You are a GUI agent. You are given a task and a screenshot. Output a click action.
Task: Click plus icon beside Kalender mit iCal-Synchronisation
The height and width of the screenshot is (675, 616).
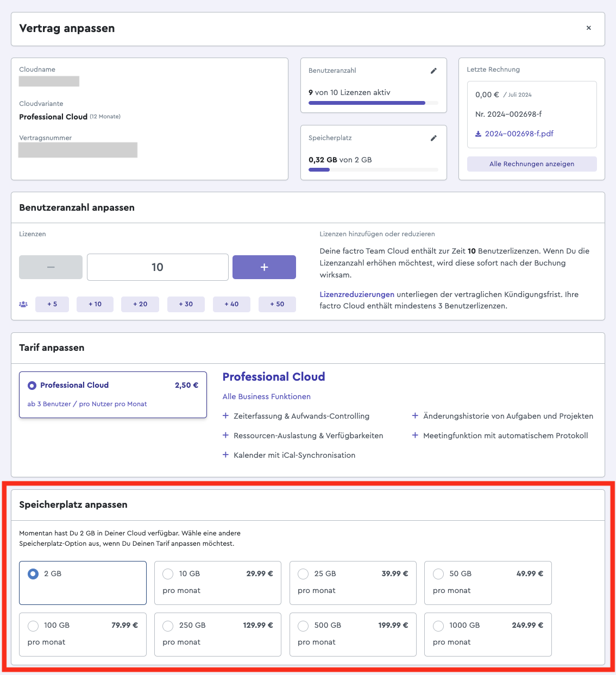[225, 455]
